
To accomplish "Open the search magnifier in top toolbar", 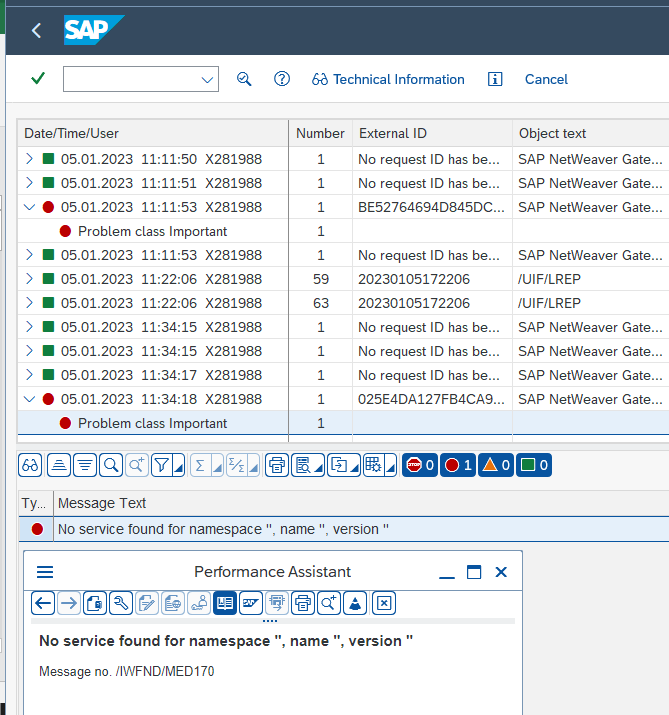I will coord(244,79).
